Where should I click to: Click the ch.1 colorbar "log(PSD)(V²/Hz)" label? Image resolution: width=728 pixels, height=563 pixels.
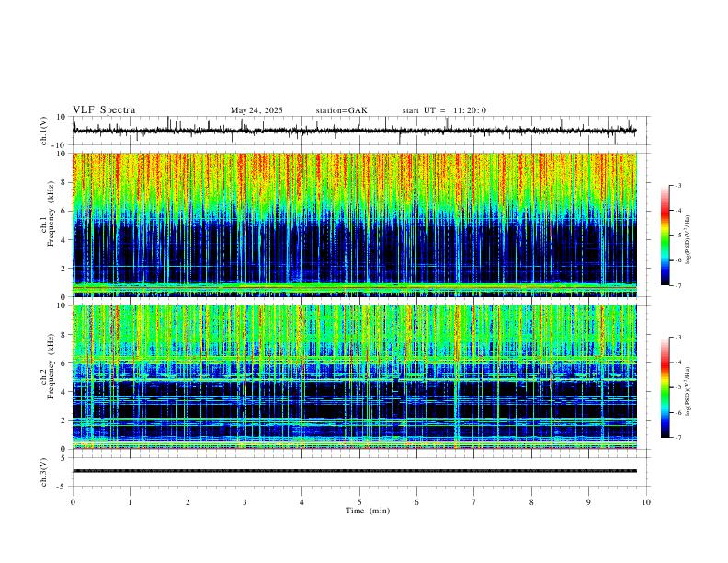pyautogui.click(x=688, y=239)
